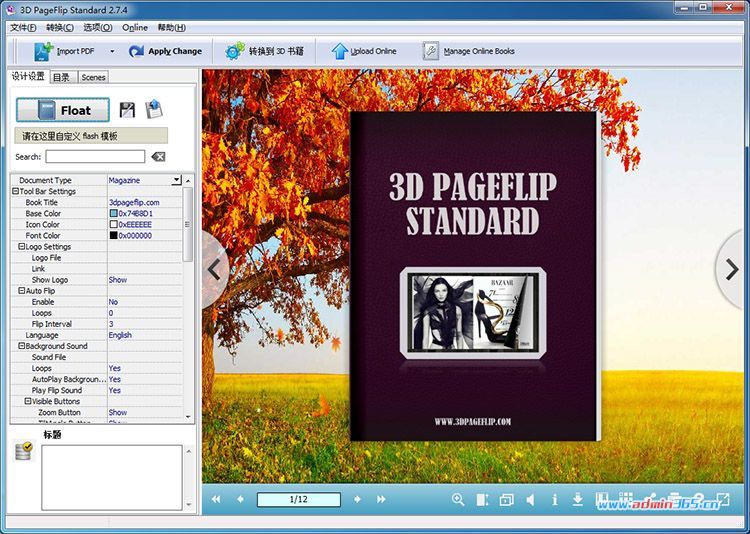
Task: Click the Language value English
Action: (x=120, y=335)
